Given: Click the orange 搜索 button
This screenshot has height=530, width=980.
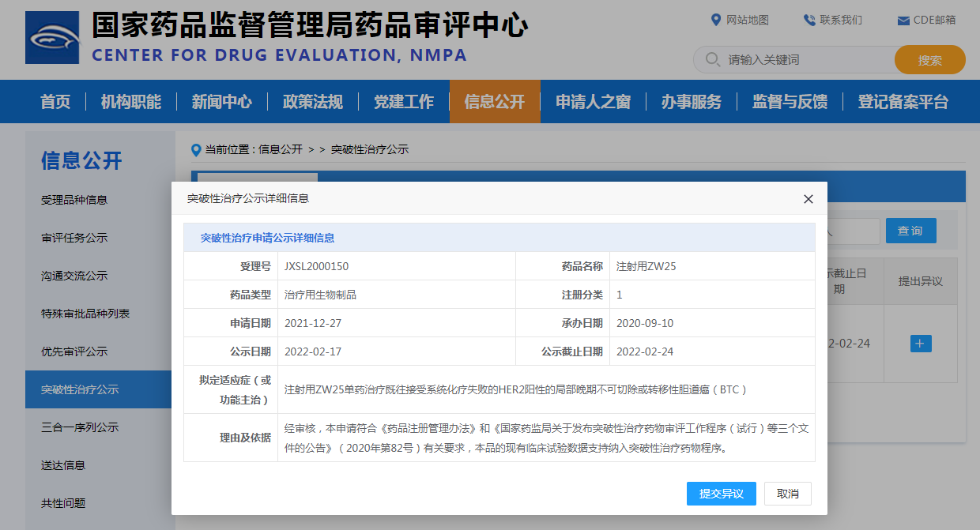Looking at the screenshot, I should tap(929, 60).
